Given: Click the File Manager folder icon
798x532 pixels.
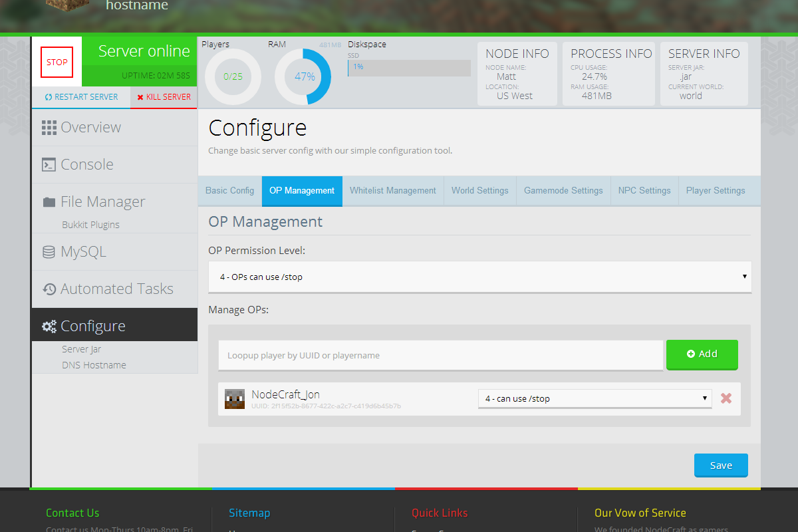Looking at the screenshot, I should coord(49,202).
